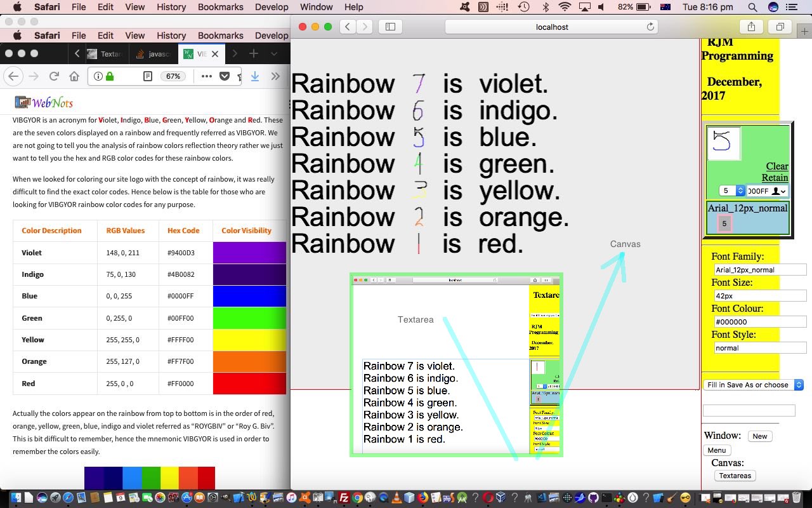
Task: Click the Firefox home icon
Action: coord(74,76)
